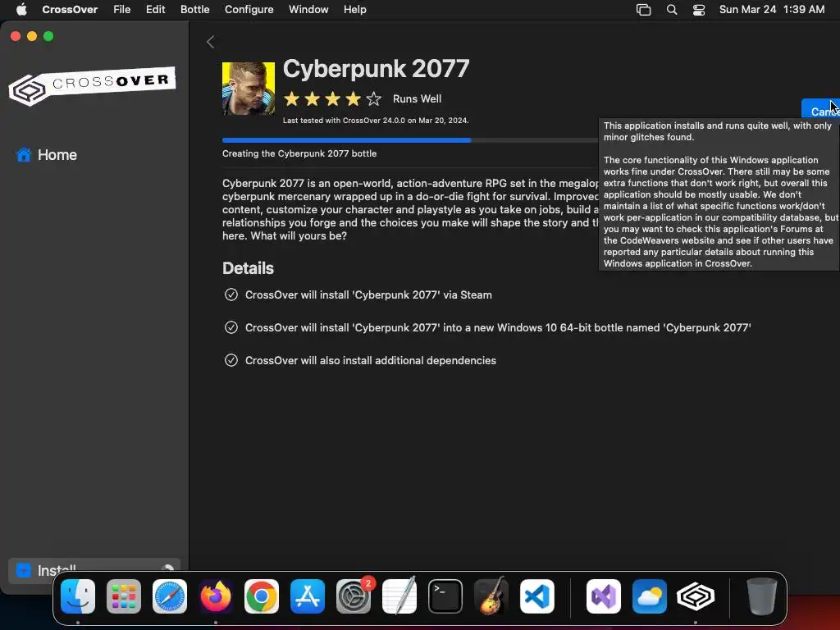Click the empty fifth rating star
Screen dimensions: 840x630
pyautogui.click(x=373, y=98)
